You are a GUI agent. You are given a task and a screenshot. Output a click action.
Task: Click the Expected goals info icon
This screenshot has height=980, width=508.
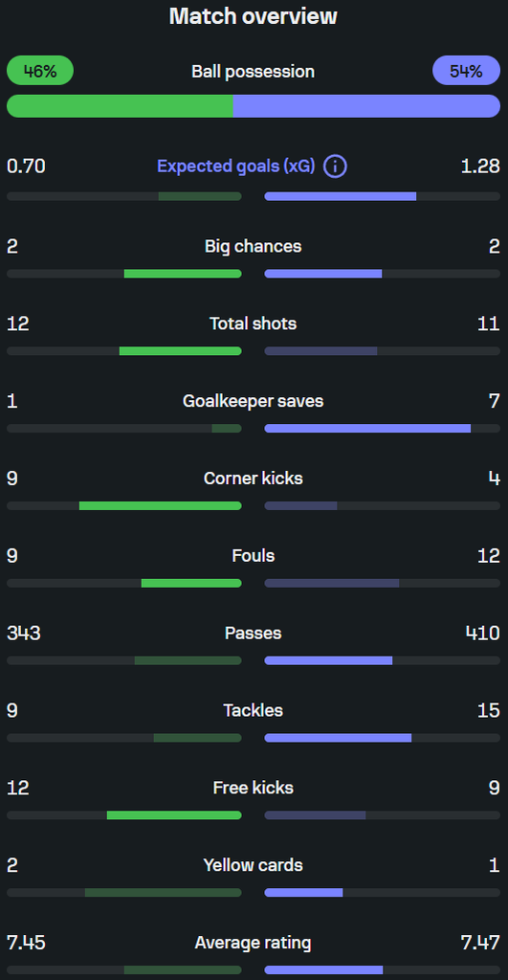click(x=335, y=167)
